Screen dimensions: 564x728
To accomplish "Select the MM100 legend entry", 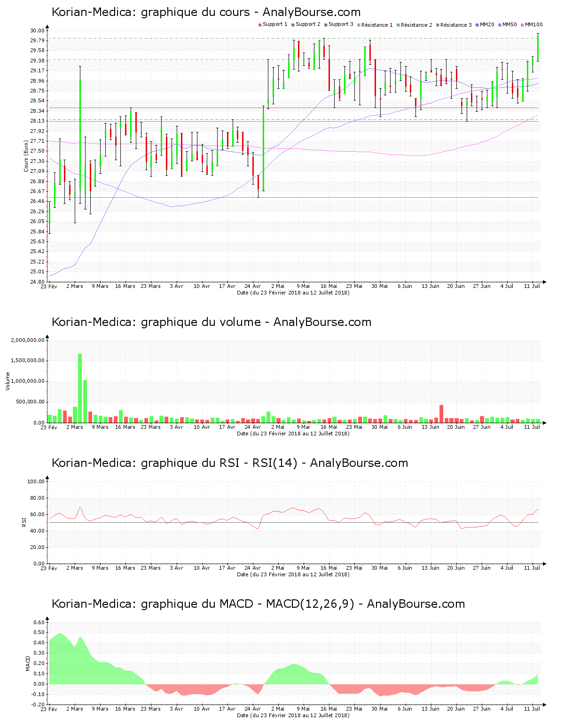I will point(533,24).
